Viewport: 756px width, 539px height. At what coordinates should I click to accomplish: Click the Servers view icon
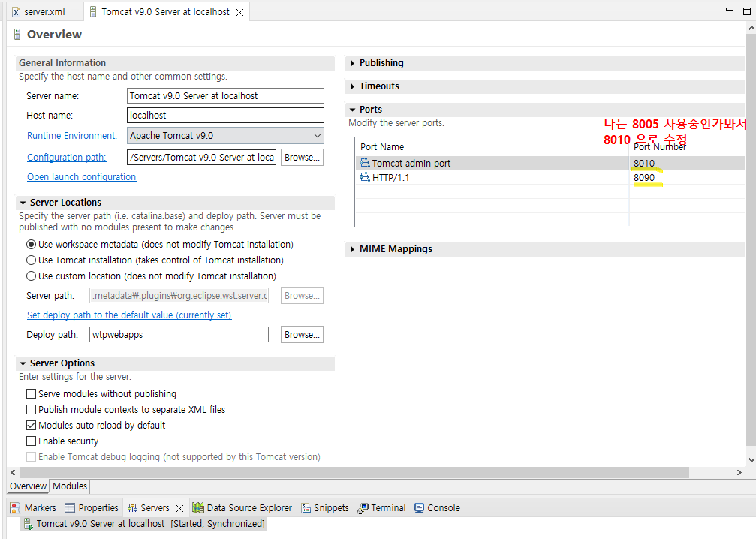tap(132, 507)
